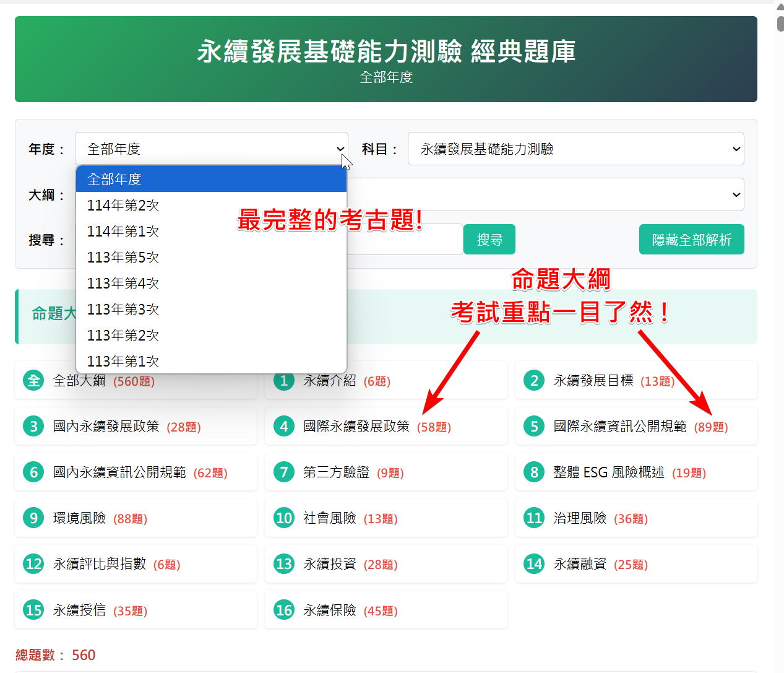Pick 113年第4次 from the year list
Viewport: 784px width, 673px height.
pos(211,283)
